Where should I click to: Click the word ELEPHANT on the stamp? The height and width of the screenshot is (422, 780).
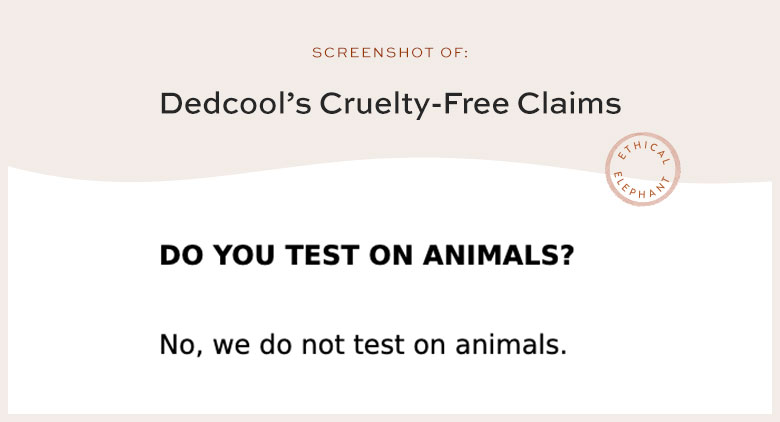pyautogui.click(x=641, y=188)
